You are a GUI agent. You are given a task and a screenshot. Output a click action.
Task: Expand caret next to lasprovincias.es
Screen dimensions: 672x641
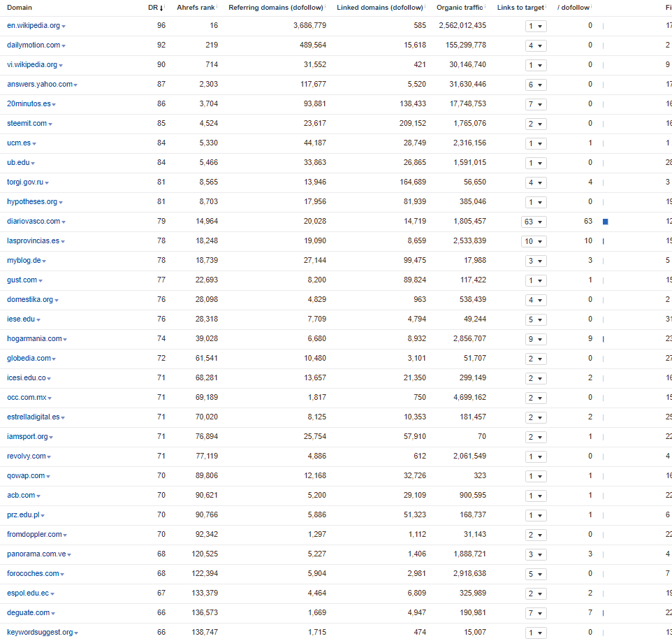63,242
